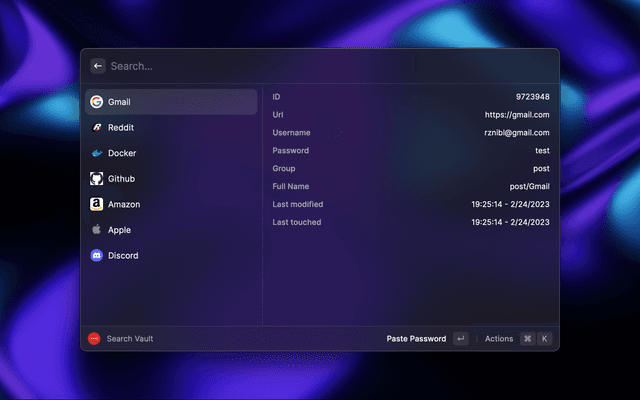This screenshot has width=640, height=400.
Task: Click the Password row value
Action: [x=541, y=151]
